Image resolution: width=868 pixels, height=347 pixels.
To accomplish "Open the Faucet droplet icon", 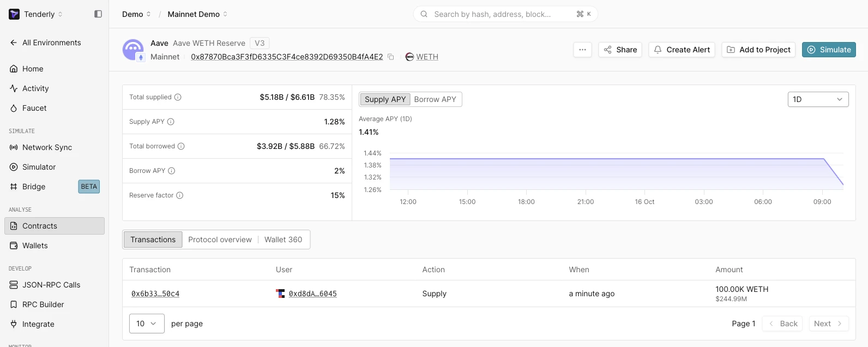I will coord(14,108).
